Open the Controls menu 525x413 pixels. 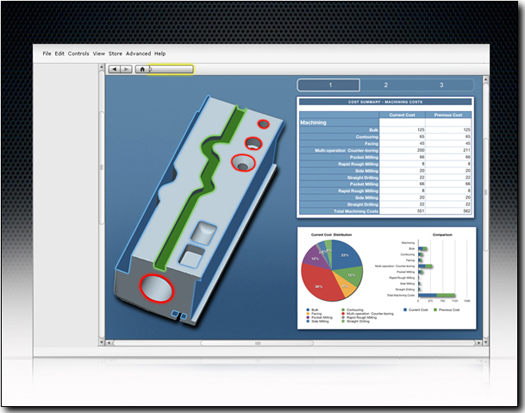coord(78,54)
